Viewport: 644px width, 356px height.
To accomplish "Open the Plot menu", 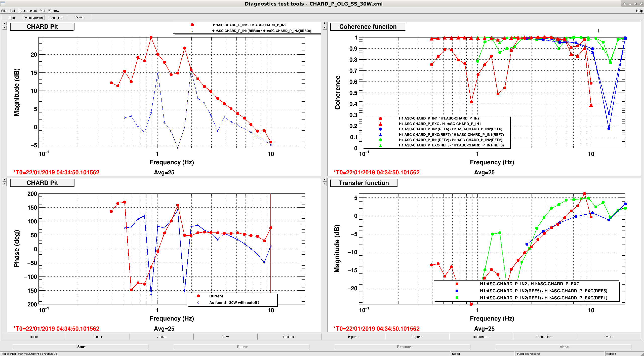I will 42,11.
